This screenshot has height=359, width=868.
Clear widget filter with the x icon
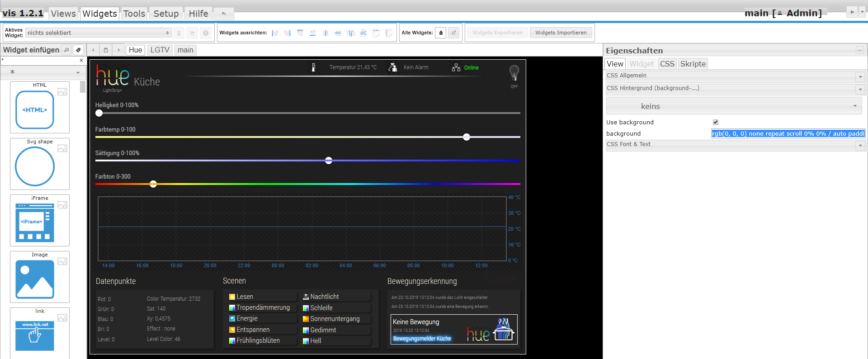coord(81,60)
